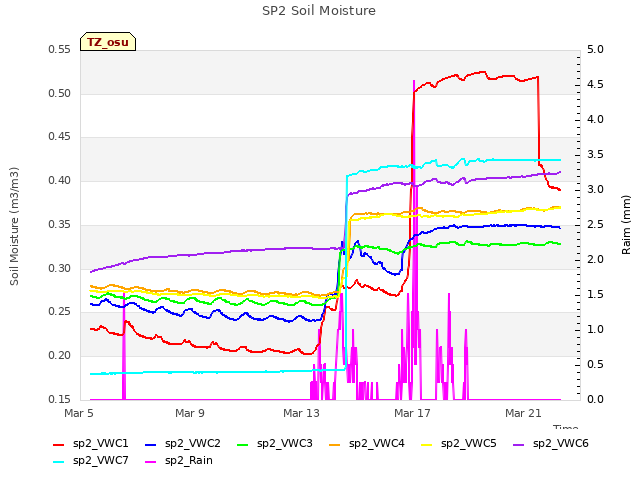Viewport: 640px width, 480px height.
Task: Click the 0.20 left axis value
Action: pos(60,356)
